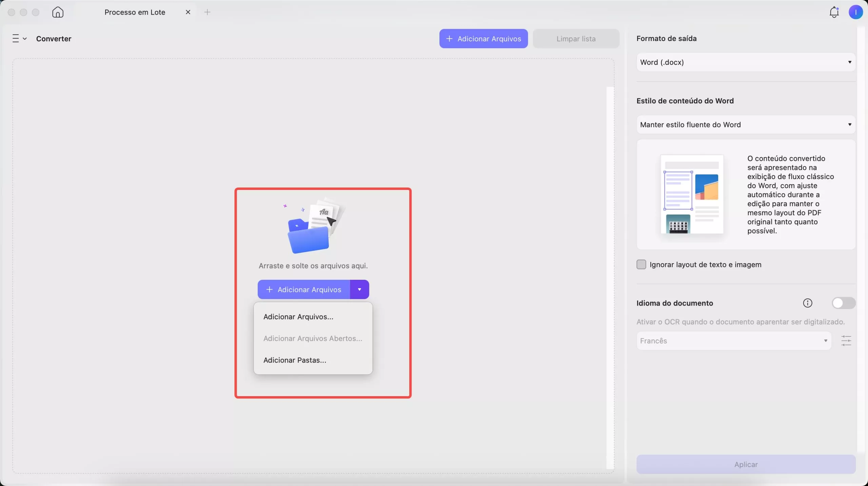Screen dimensions: 868x486
Task: Open the Converter tool list menu
Action: click(x=19, y=39)
